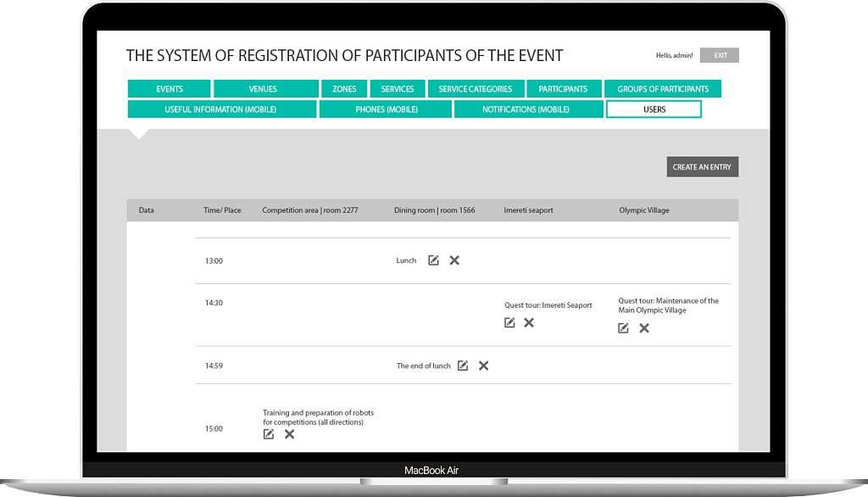This screenshot has height=497, width=868.
Task: Click Quest tour: Imereti Seaport text
Action: [x=548, y=305]
